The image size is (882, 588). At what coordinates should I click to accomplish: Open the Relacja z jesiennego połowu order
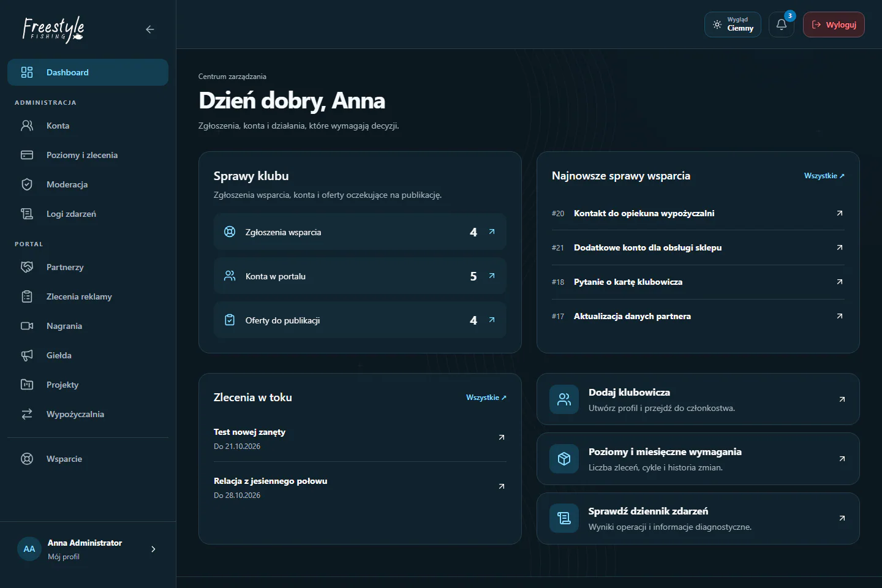pyautogui.click(x=360, y=487)
